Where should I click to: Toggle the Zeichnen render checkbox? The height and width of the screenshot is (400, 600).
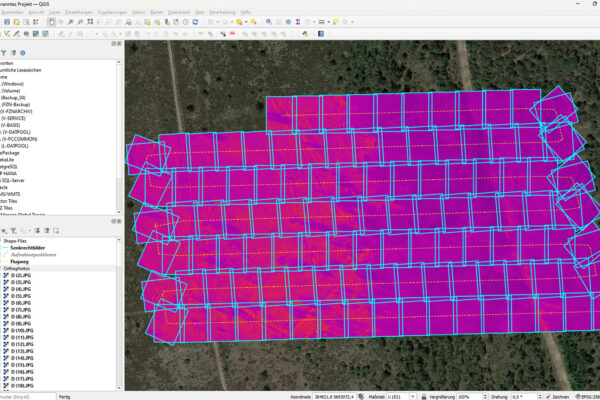pyautogui.click(x=548, y=397)
